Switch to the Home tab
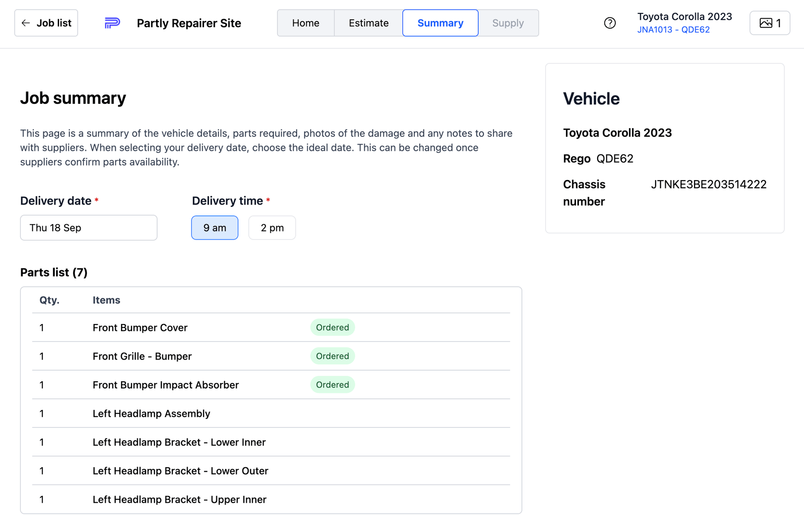The height and width of the screenshot is (532, 804). point(305,23)
